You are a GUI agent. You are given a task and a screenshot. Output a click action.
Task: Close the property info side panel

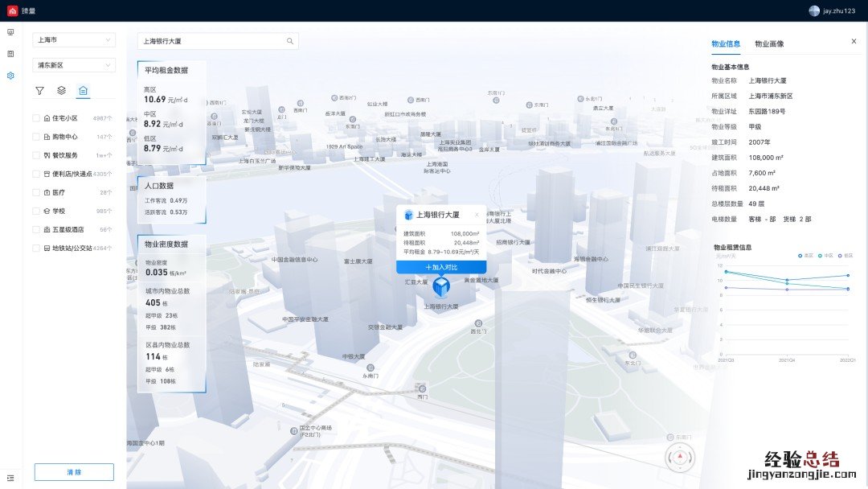pyautogui.click(x=854, y=41)
